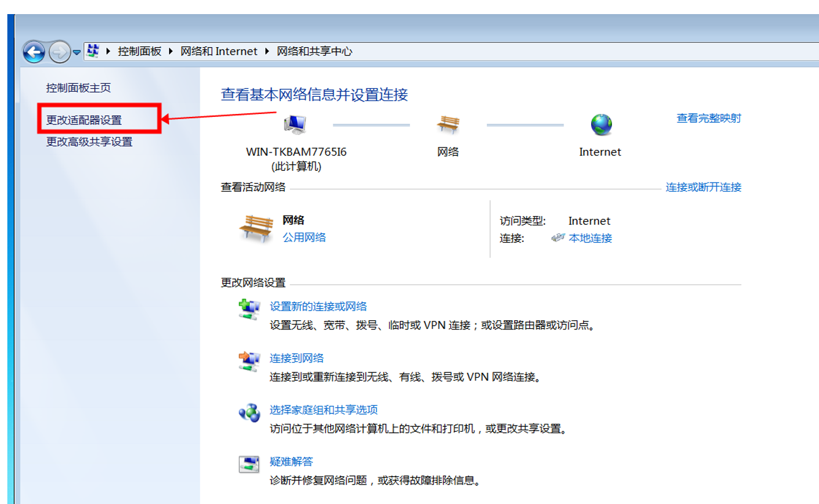Image resolution: width=819 pixels, height=504 pixels.
Task: Click the adapter icon beside 本地连接
Action: [x=557, y=238]
